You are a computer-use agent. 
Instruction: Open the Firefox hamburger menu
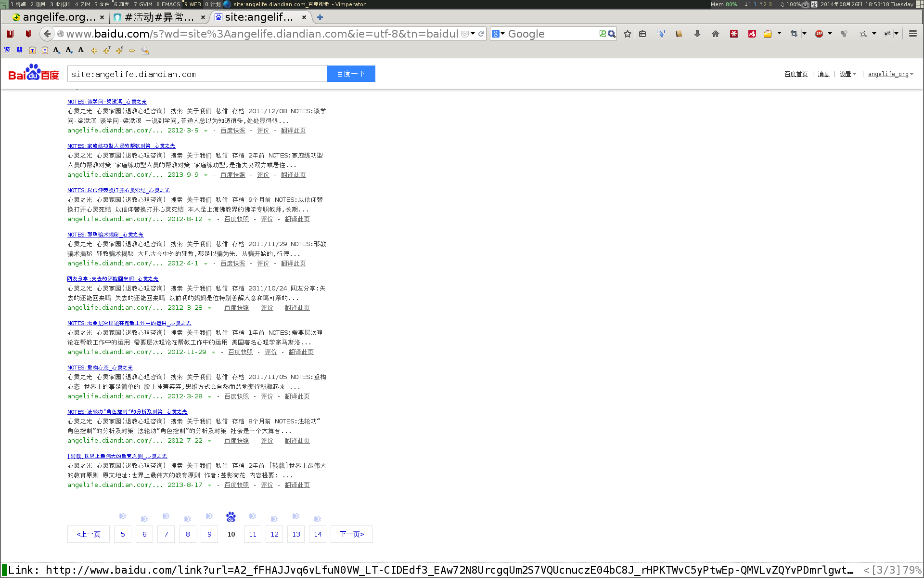coord(912,34)
